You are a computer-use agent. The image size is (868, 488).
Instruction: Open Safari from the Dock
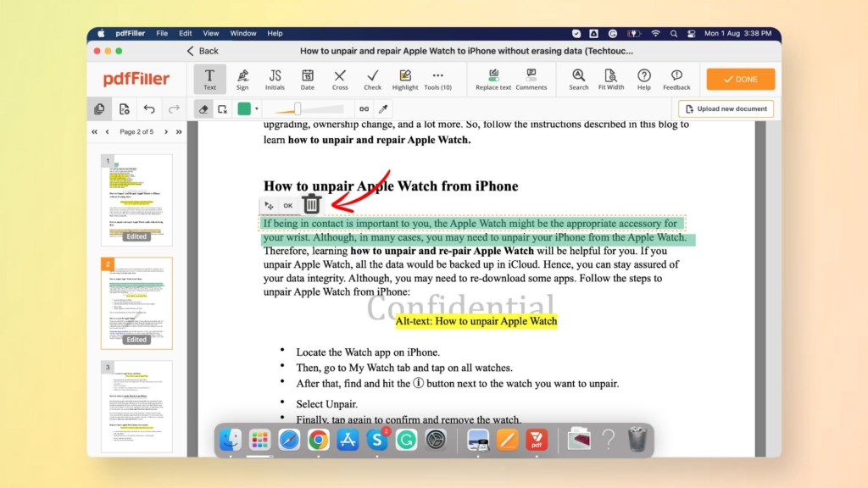coord(289,440)
